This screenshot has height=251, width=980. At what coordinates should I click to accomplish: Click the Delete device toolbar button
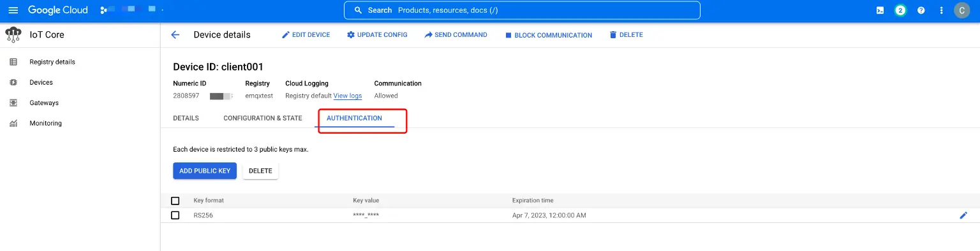coord(626,34)
